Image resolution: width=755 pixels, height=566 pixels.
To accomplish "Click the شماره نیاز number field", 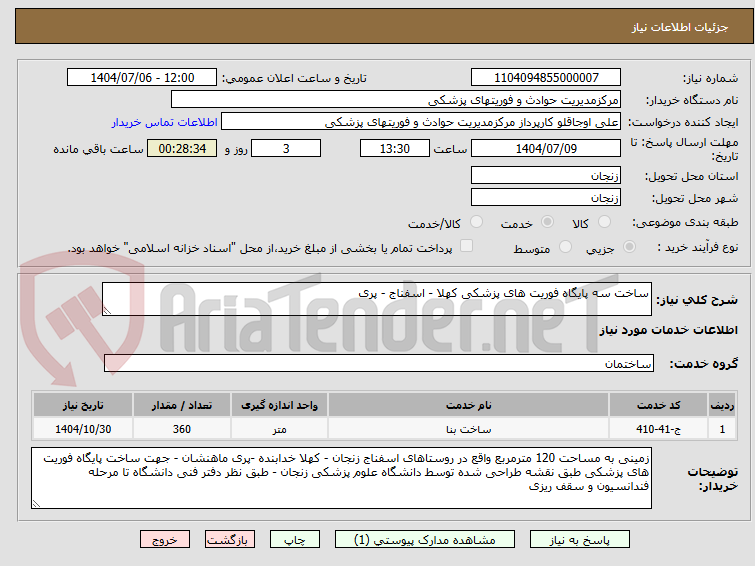I will pyautogui.click(x=546, y=78).
